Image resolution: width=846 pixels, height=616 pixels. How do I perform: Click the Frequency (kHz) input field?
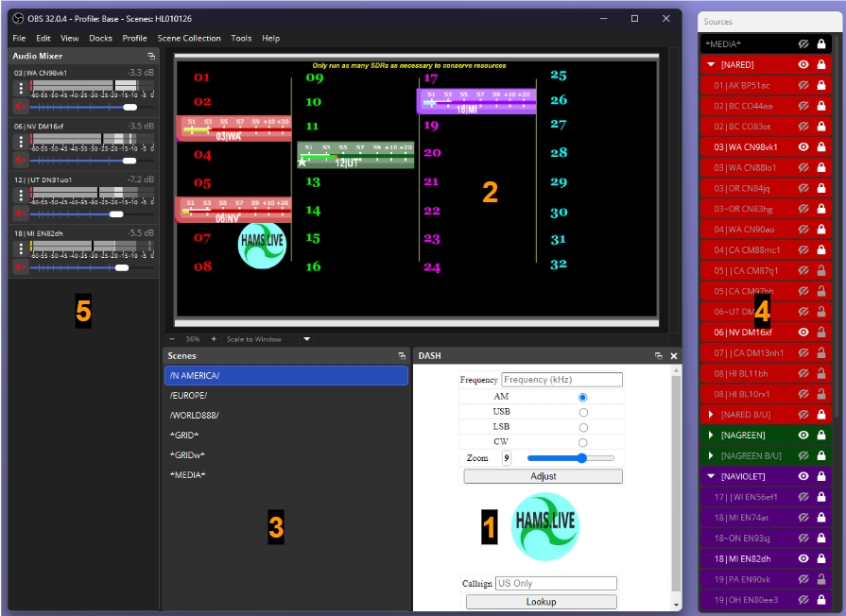point(561,380)
